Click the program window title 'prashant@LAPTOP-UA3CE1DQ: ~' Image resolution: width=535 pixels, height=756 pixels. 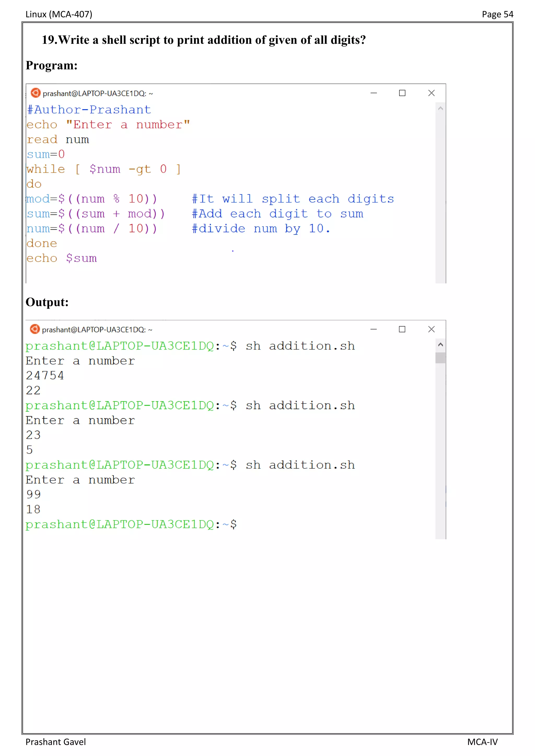point(98,93)
